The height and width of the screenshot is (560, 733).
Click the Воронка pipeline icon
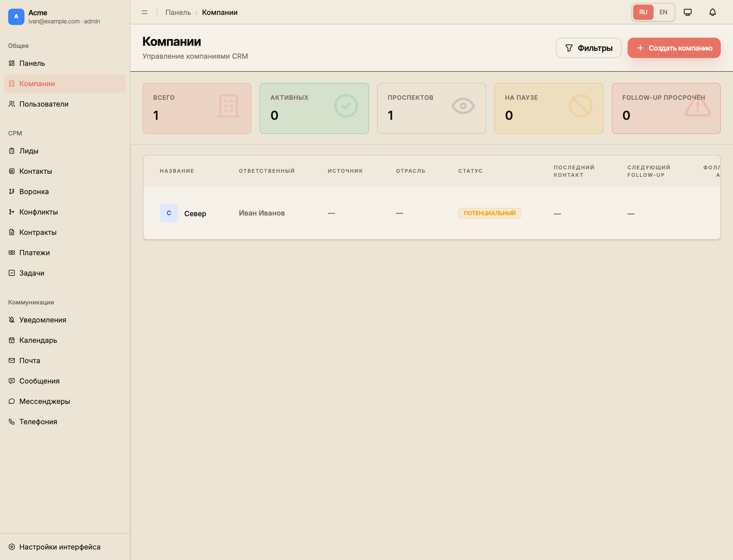12,191
